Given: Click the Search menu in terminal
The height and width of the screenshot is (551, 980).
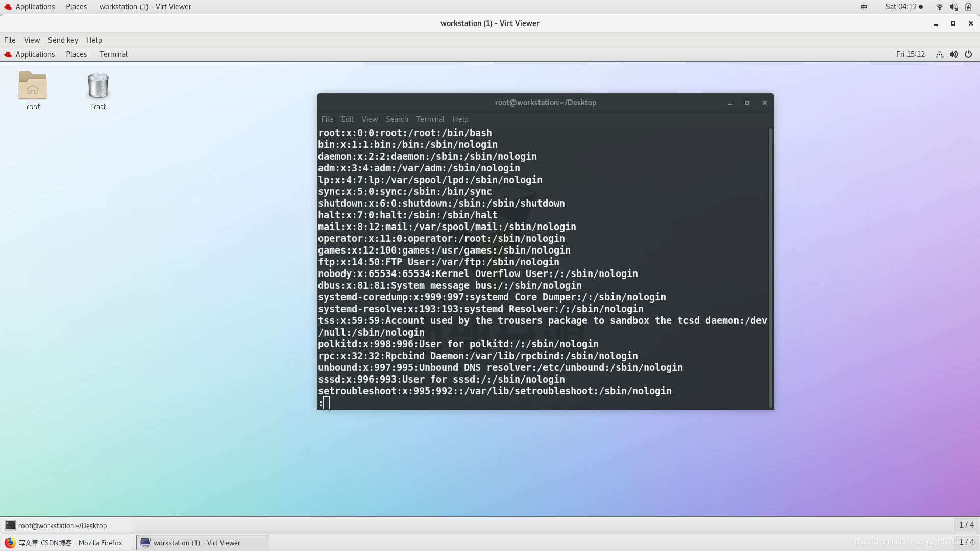Looking at the screenshot, I should pos(397,119).
